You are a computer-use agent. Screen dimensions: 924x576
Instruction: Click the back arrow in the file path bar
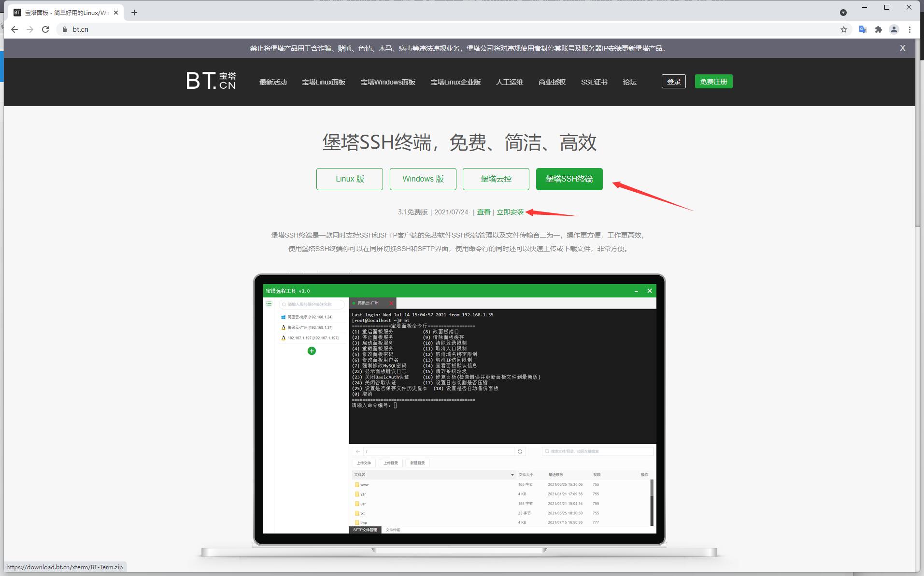357,451
